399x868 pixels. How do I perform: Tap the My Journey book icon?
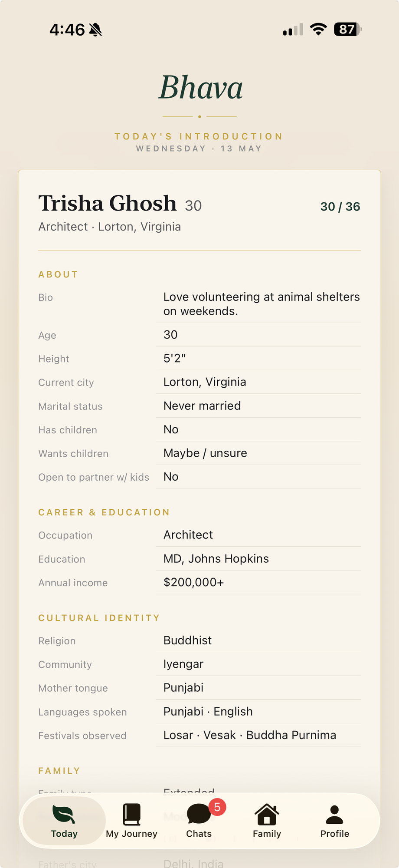click(131, 814)
